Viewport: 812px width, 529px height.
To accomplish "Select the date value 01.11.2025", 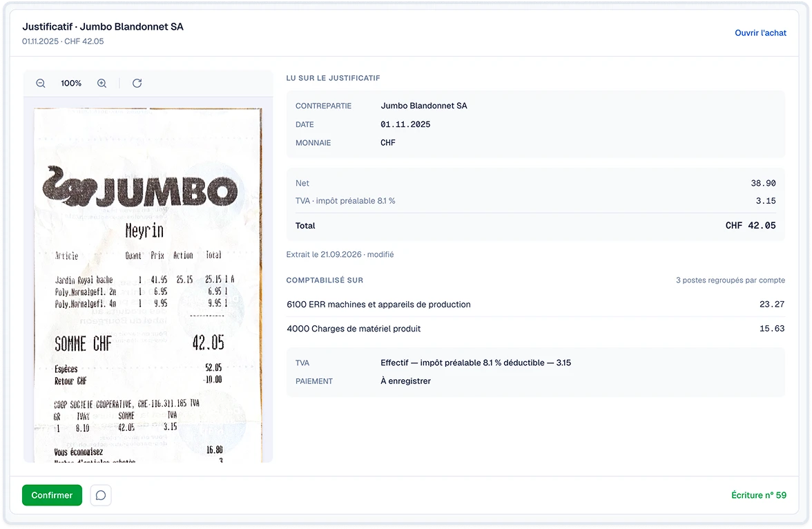I will click(x=405, y=124).
